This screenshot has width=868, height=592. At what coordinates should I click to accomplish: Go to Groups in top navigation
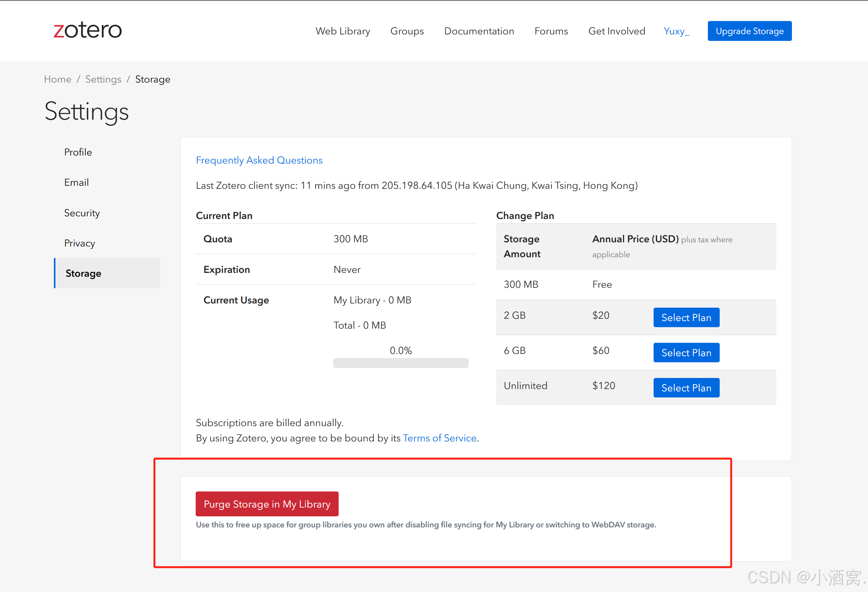[407, 31]
